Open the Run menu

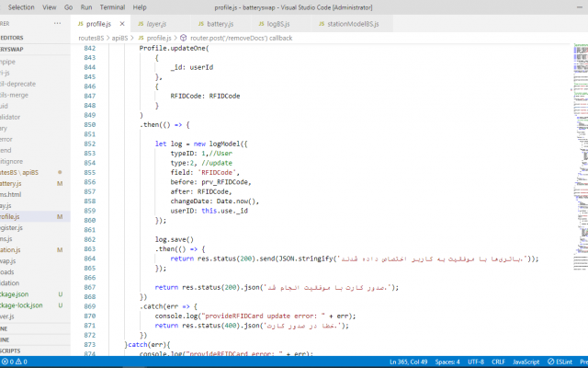coord(86,7)
